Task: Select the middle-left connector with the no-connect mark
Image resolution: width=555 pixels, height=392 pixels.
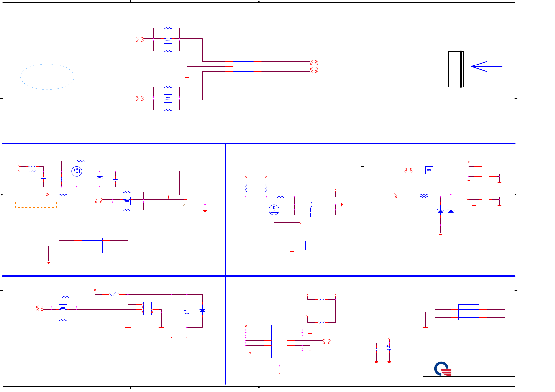Action: pyautogui.click(x=191, y=199)
